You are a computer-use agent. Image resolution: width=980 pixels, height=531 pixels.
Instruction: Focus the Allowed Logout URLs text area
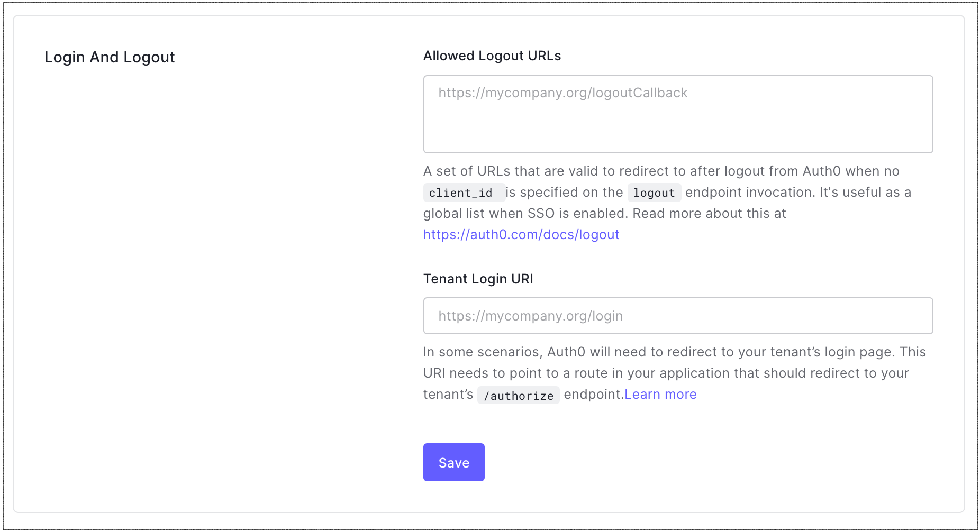pyautogui.click(x=678, y=114)
